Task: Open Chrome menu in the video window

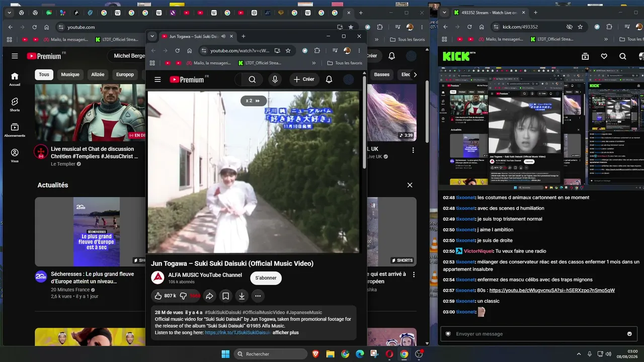Action: (x=359, y=51)
